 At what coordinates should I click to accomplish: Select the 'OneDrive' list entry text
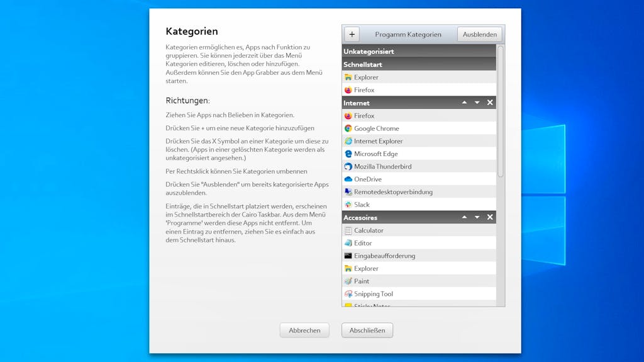coord(368,179)
